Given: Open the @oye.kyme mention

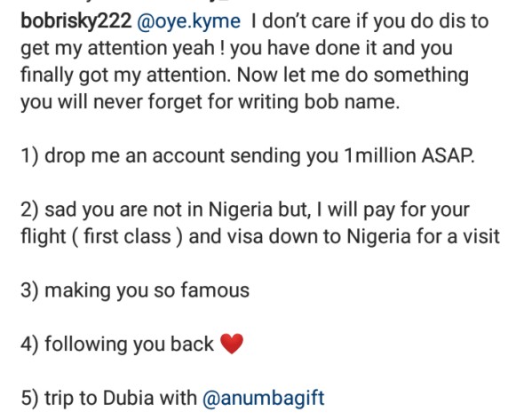Looking at the screenshot, I should pos(189,21).
